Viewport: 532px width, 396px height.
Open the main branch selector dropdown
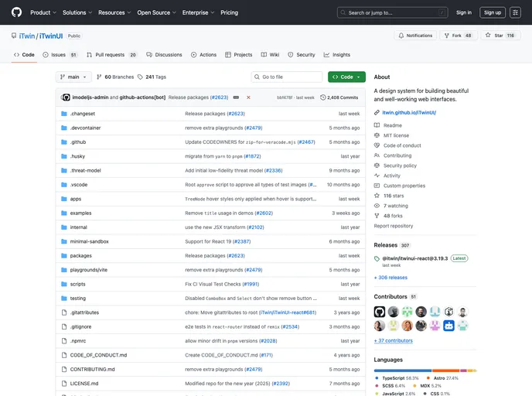click(73, 77)
